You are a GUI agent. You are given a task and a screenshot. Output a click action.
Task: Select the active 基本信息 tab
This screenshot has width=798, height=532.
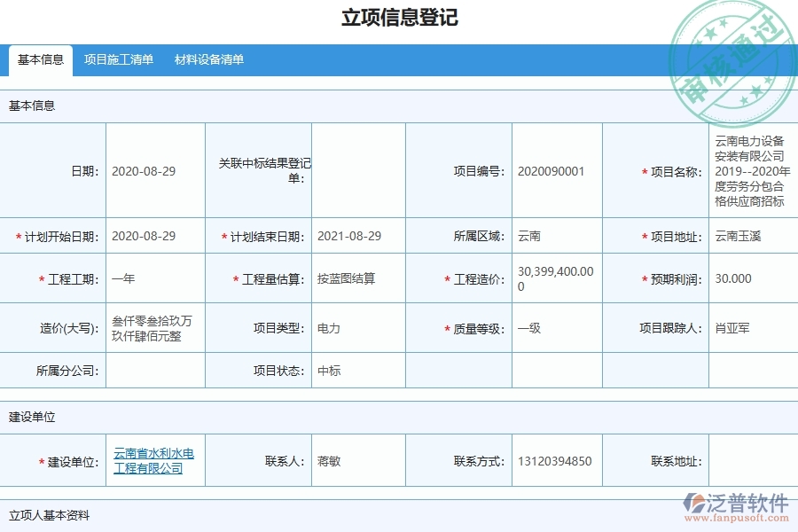[x=37, y=60]
